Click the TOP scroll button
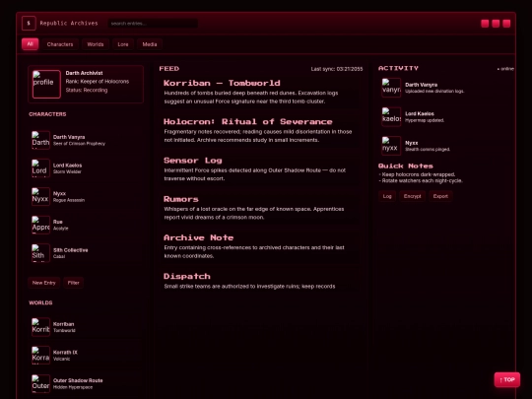 507,379
